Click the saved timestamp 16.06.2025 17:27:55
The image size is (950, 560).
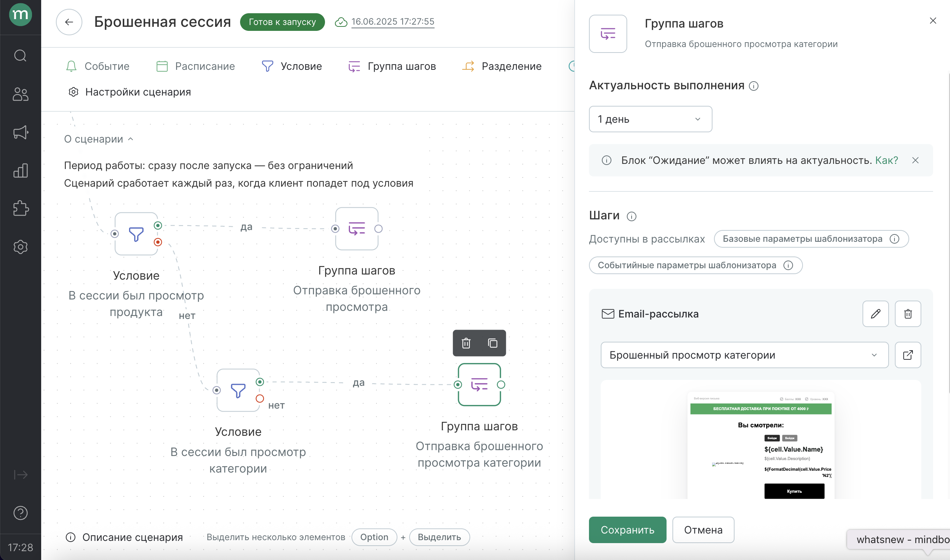pyautogui.click(x=393, y=22)
